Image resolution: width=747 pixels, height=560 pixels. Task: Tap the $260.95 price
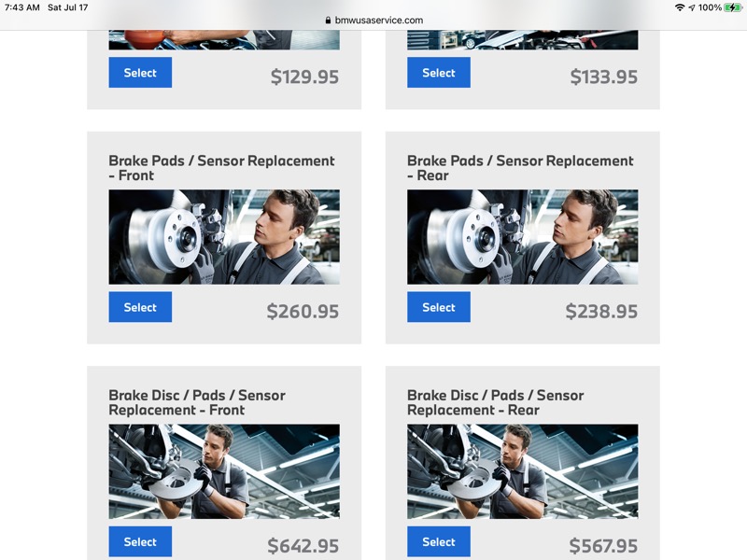click(x=303, y=312)
